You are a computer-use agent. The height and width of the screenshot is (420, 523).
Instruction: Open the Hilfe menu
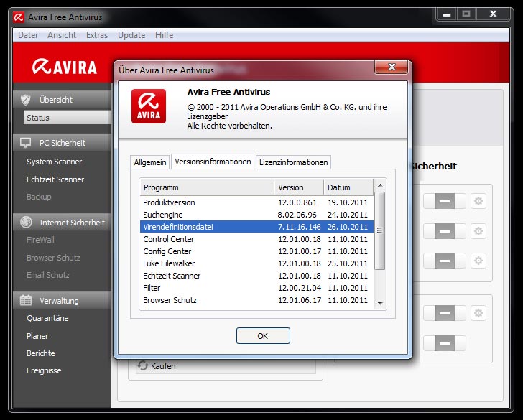164,35
